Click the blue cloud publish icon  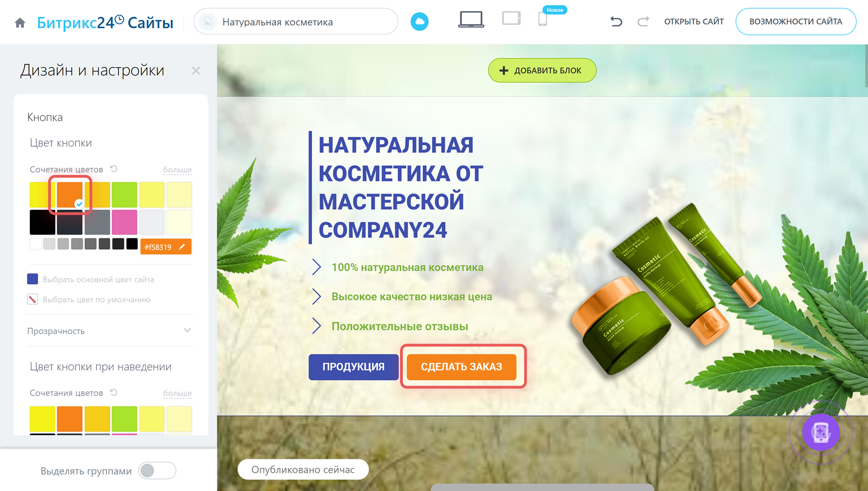420,22
